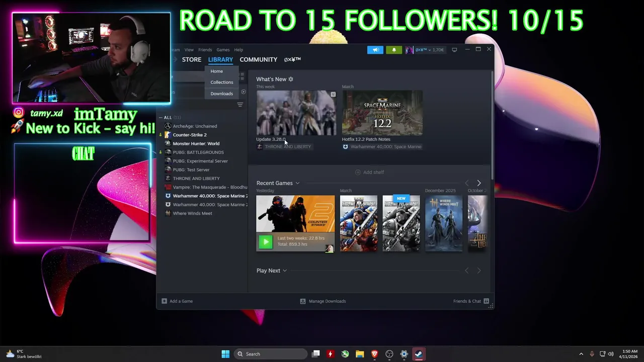Viewport: 644px width, 362px height.
Task: Open Settings gear on taskbar
Action: (404, 354)
